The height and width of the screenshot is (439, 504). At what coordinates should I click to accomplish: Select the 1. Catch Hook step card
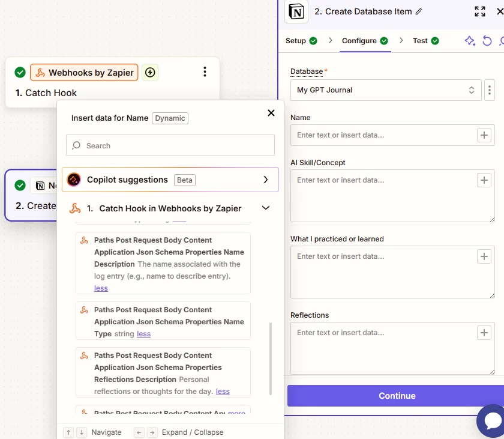tap(113, 82)
